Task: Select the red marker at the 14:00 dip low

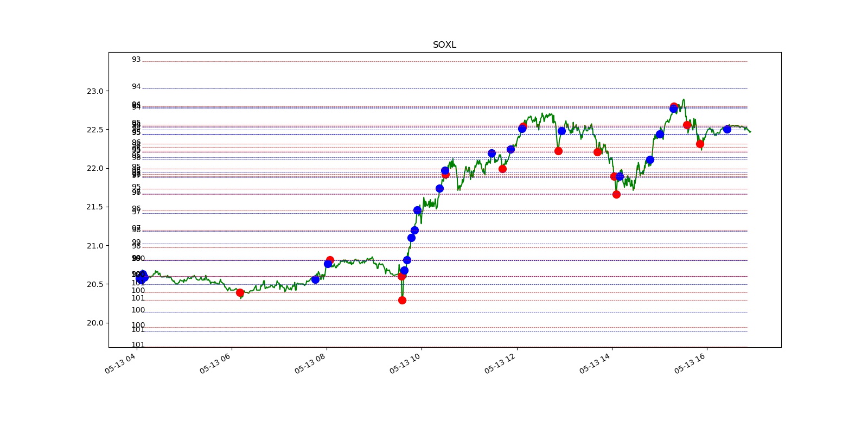Action: [x=616, y=194]
